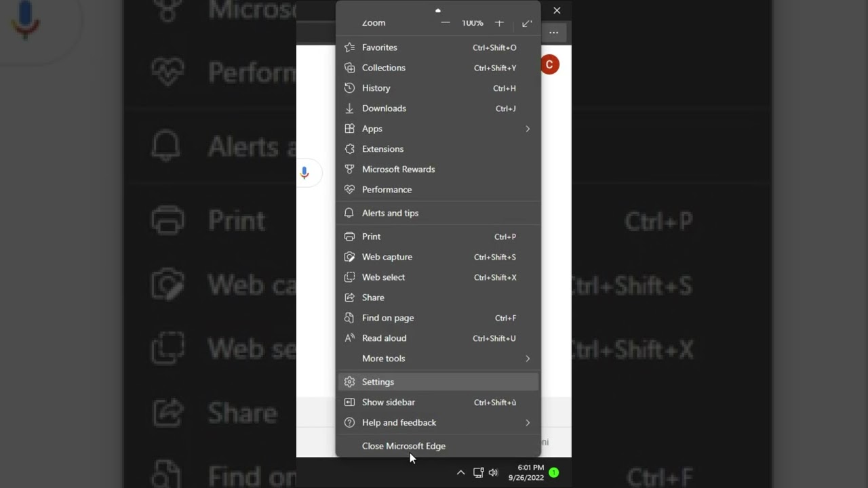Click the Favorites star icon
This screenshot has width=868, height=488.
(x=349, y=47)
